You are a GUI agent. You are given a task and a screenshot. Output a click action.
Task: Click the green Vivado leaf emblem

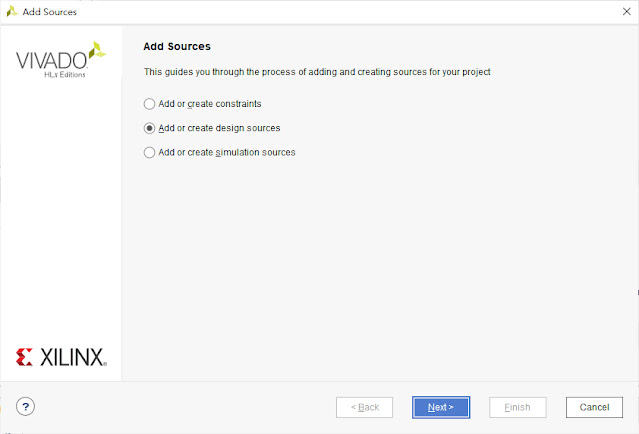click(97, 50)
